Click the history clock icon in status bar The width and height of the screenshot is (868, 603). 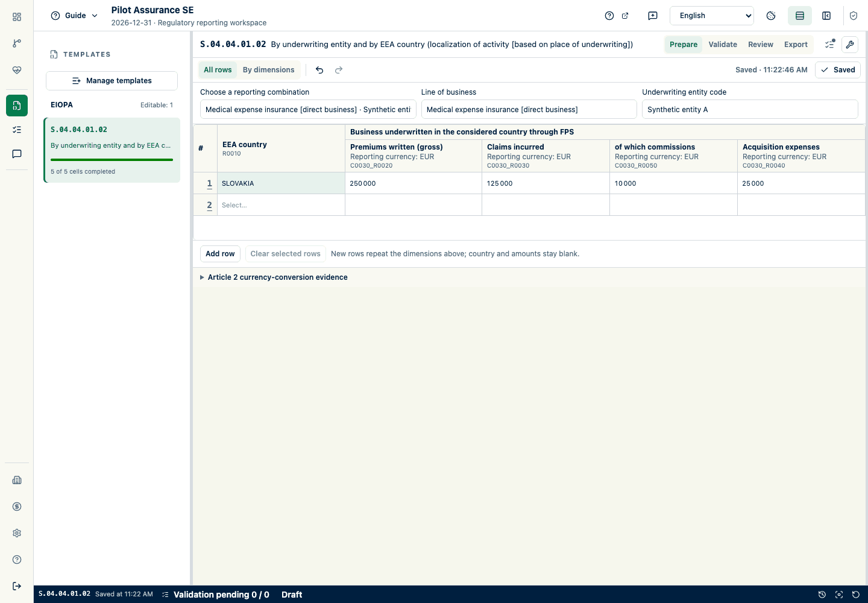tap(822, 595)
